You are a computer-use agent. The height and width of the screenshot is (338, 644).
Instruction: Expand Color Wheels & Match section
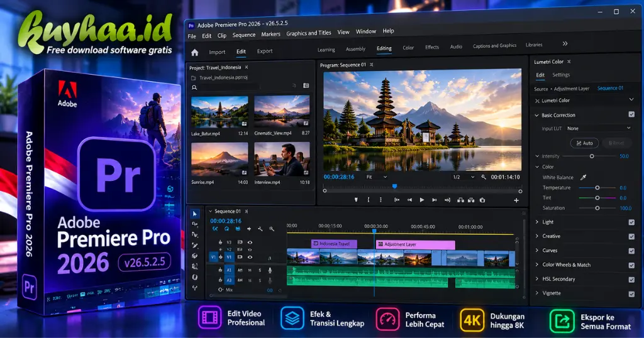537,264
